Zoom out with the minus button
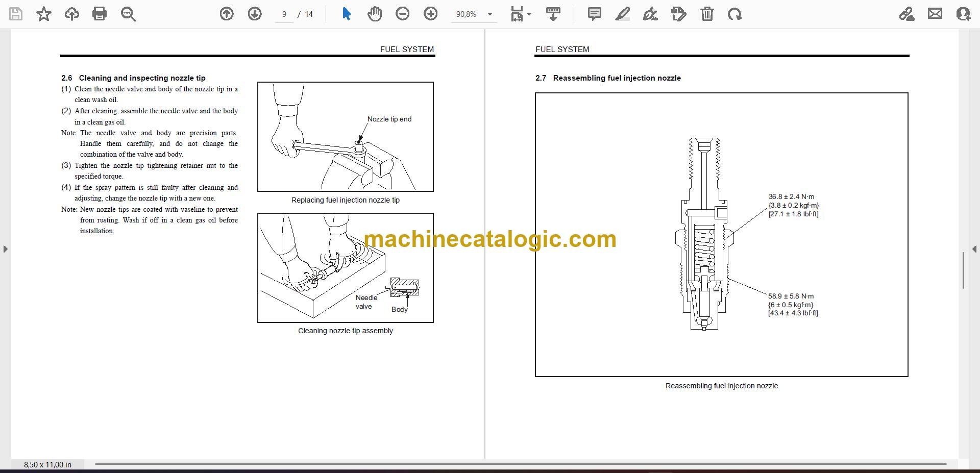 [x=403, y=14]
